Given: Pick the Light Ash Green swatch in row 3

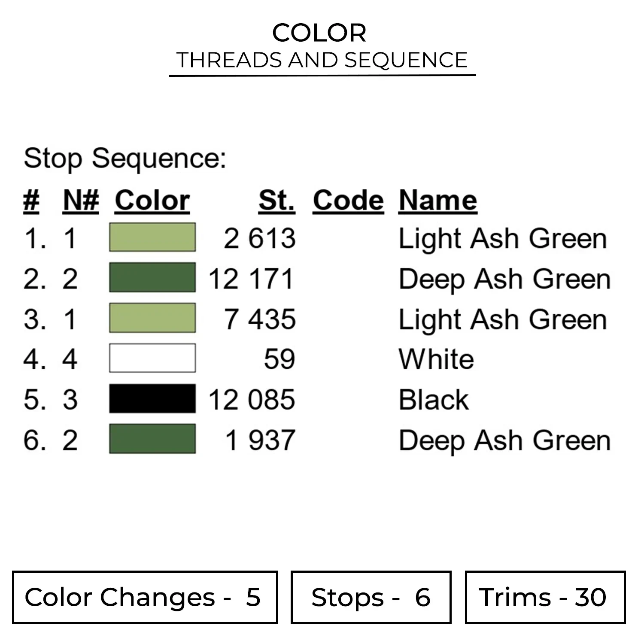Looking at the screenshot, I should (152, 318).
